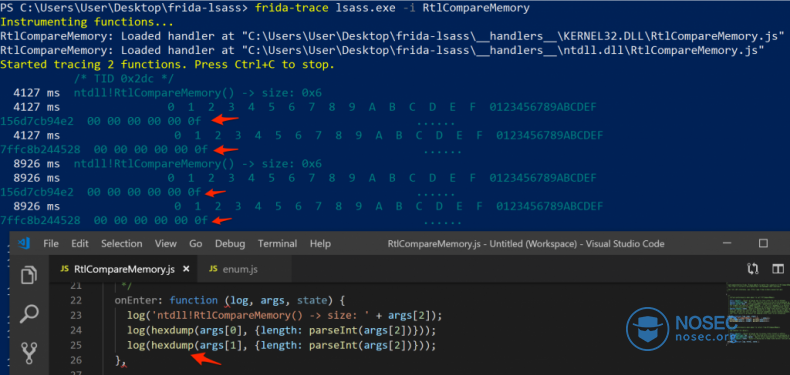Open the Edit menu
790x375 pixels.
point(80,243)
